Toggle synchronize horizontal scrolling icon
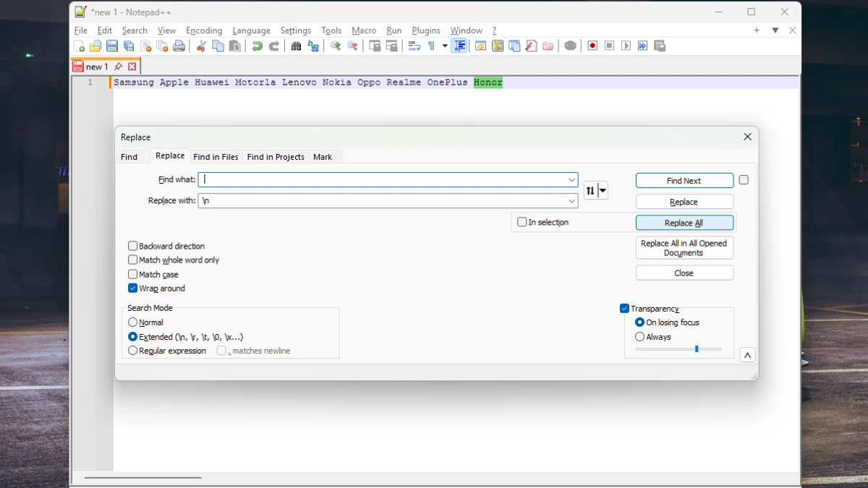This screenshot has height=488, width=868. [x=391, y=46]
